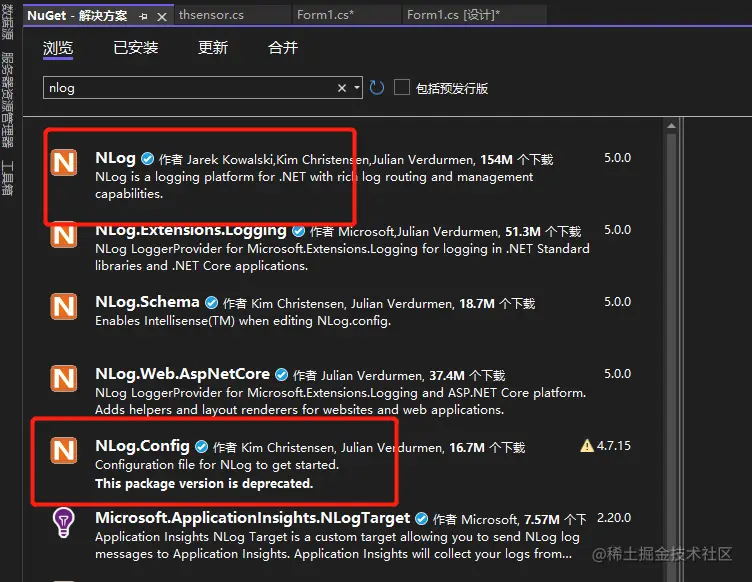
Task: Click version 5.0.0 of the NLog row
Action: [617, 158]
